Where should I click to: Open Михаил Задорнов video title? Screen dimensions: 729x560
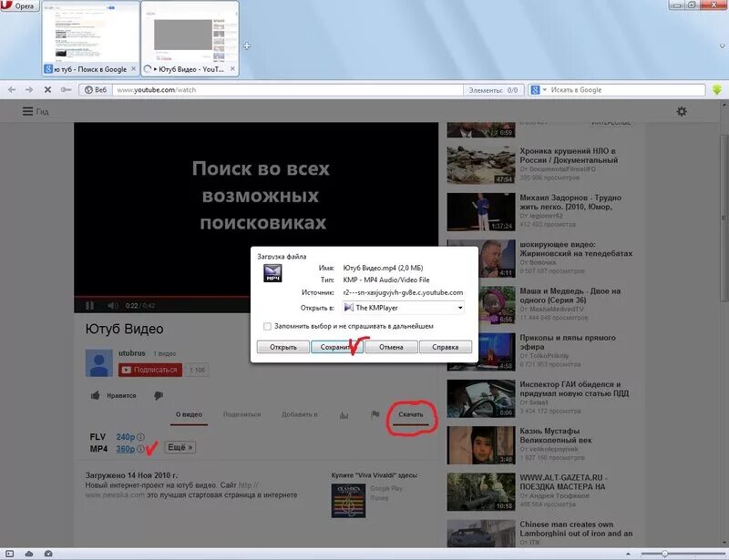pos(570,202)
